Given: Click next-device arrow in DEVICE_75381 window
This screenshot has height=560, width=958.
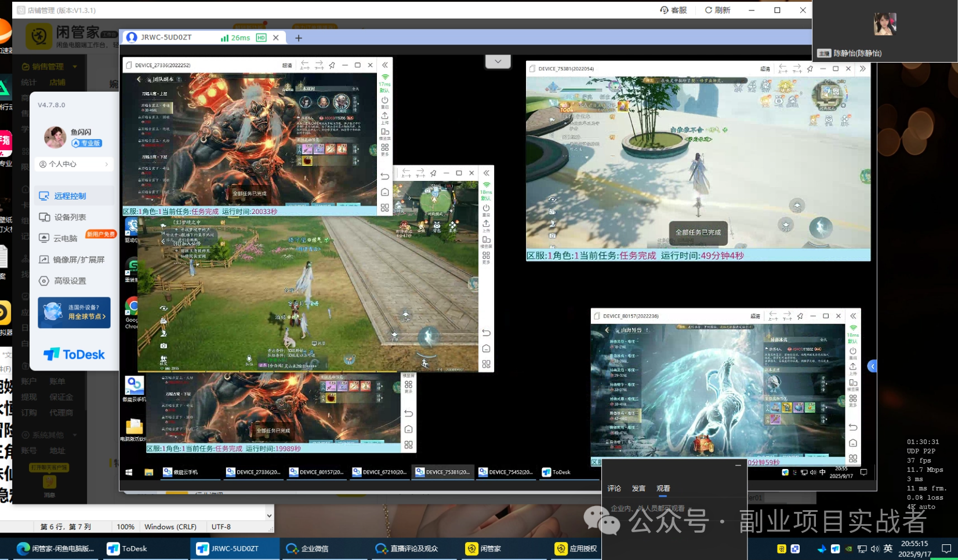Looking at the screenshot, I should (797, 68).
